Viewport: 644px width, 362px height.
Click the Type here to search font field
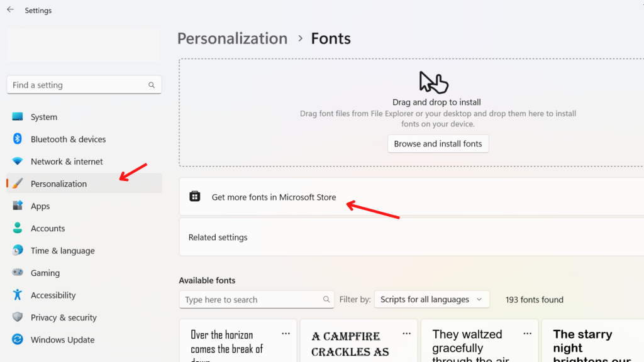tap(257, 300)
